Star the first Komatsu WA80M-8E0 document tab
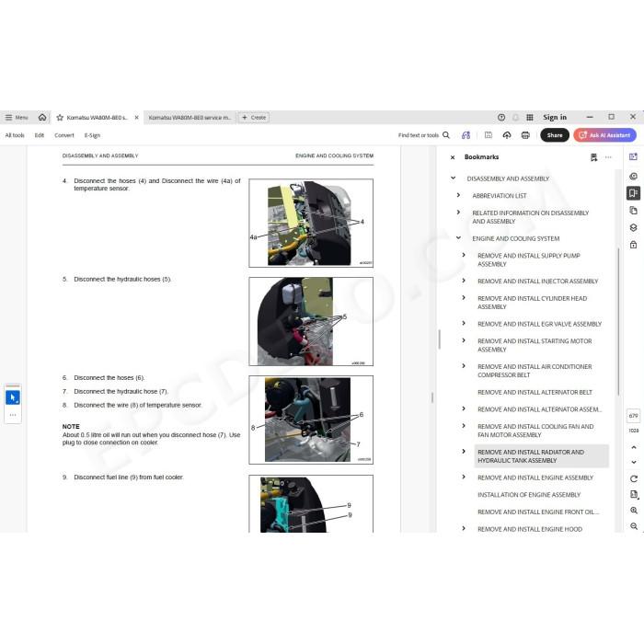Image resolution: width=644 pixels, height=644 pixels. pyautogui.click(x=60, y=118)
